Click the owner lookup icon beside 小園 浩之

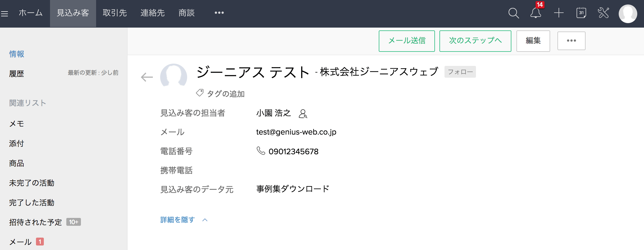click(x=303, y=114)
